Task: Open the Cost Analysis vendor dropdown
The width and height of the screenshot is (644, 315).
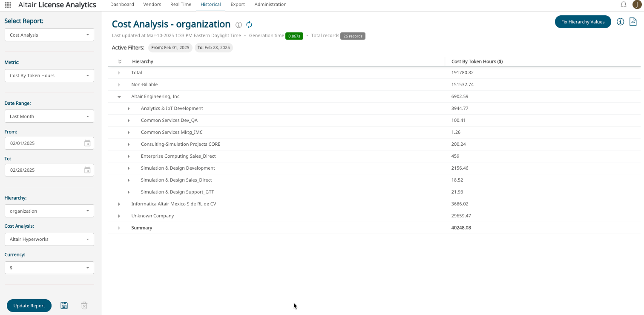Action: (49, 239)
